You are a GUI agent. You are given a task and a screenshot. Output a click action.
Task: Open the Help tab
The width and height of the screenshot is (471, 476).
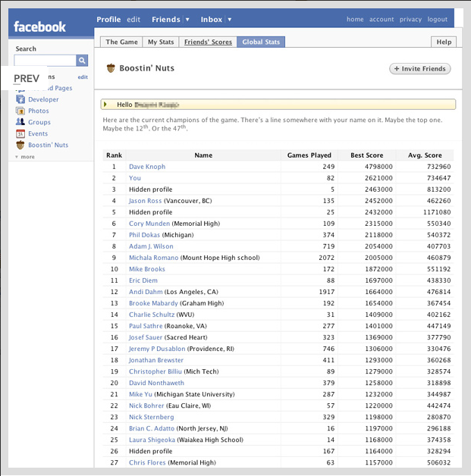coord(444,42)
